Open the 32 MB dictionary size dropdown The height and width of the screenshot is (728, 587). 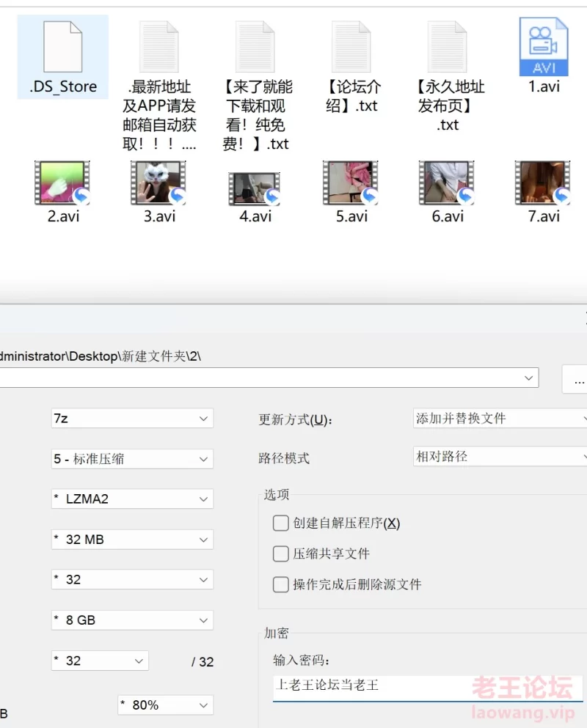[x=132, y=540]
